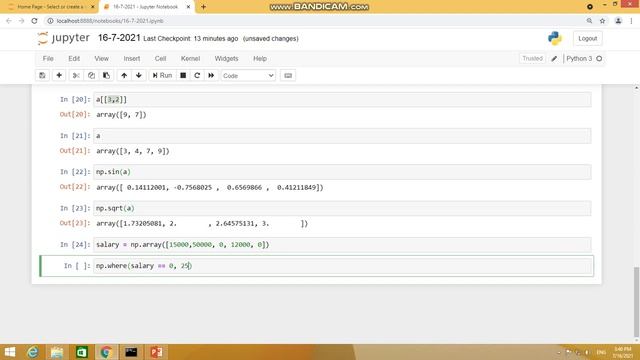Click cell In [23] np.sqrt(a)
The image size is (640, 360).
(342, 208)
